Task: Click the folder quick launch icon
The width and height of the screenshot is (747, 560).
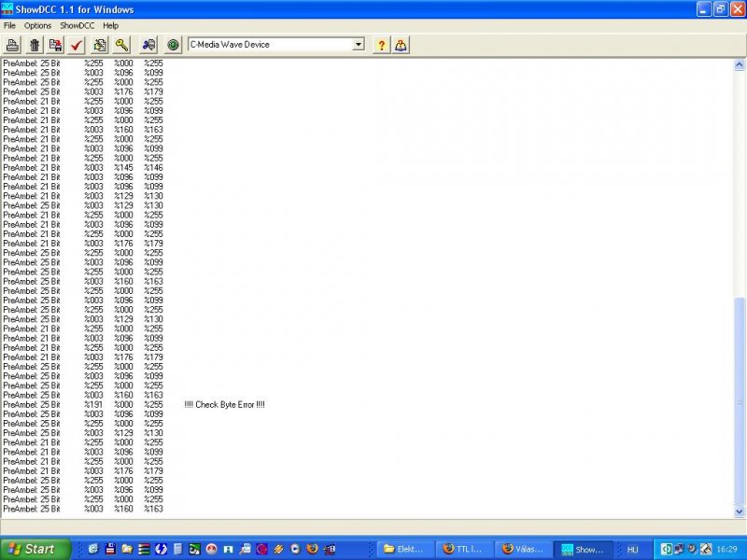Action: coord(127,549)
